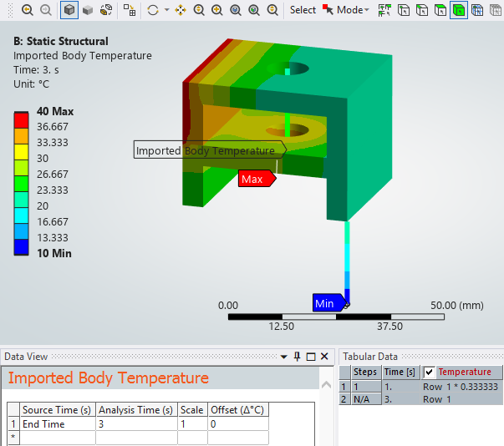Click the grayed Next View icon

(46, 10)
